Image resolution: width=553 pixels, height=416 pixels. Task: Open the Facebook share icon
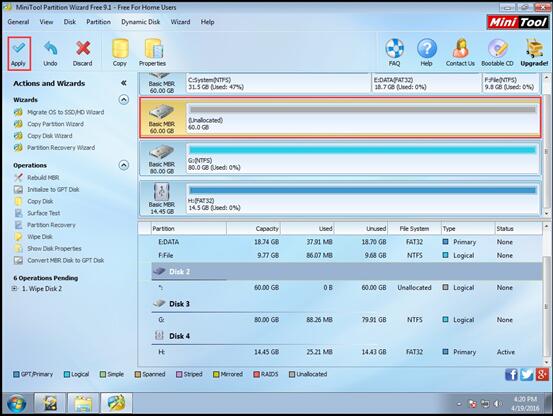click(x=511, y=374)
